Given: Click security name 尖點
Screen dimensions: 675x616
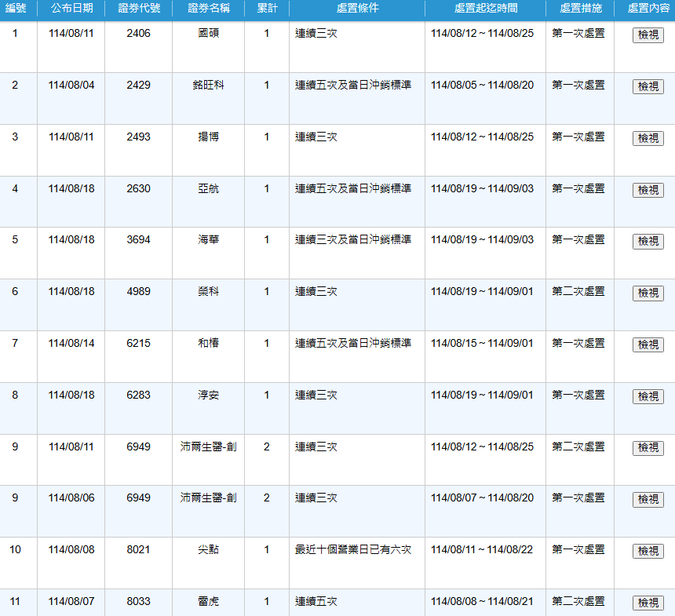Looking at the screenshot, I should (208, 549).
